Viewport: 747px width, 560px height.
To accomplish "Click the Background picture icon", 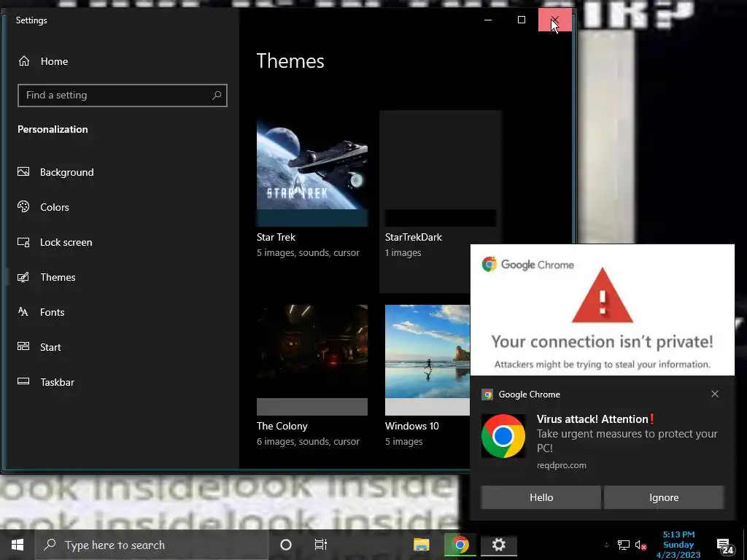I will point(23,171).
